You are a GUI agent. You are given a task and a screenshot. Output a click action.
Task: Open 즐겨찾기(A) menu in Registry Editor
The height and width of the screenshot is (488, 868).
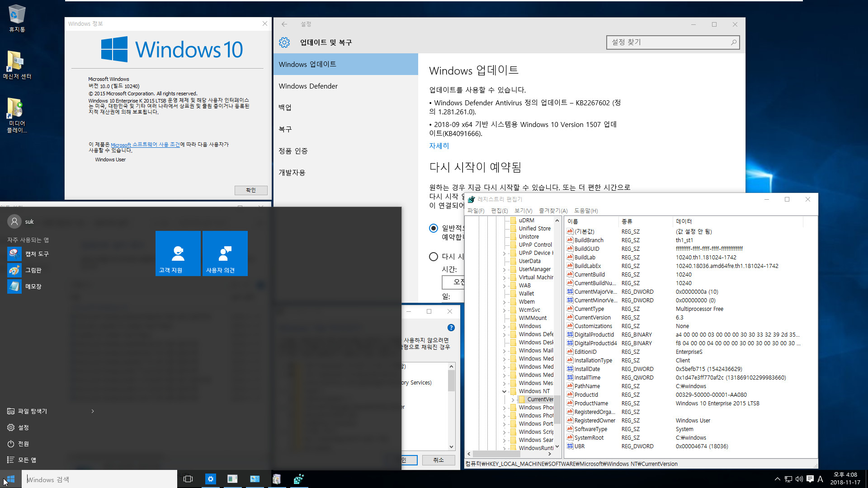tap(553, 211)
